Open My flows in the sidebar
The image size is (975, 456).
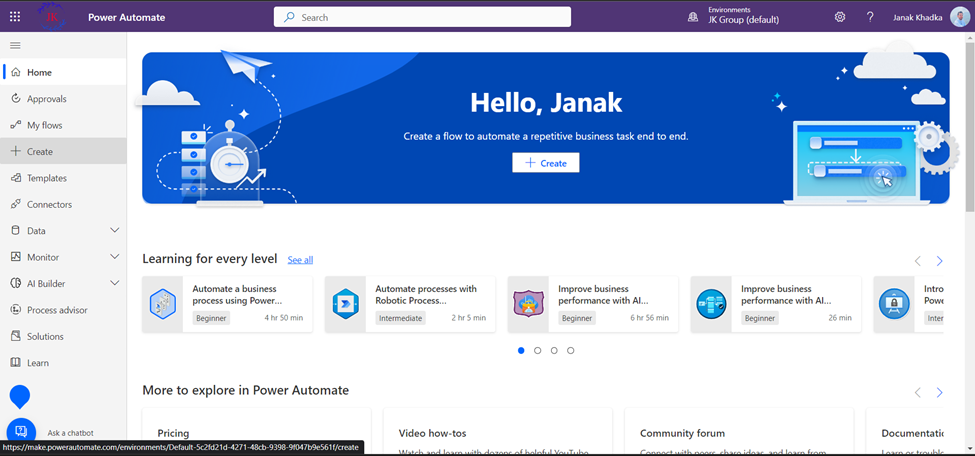pyautogui.click(x=63, y=125)
